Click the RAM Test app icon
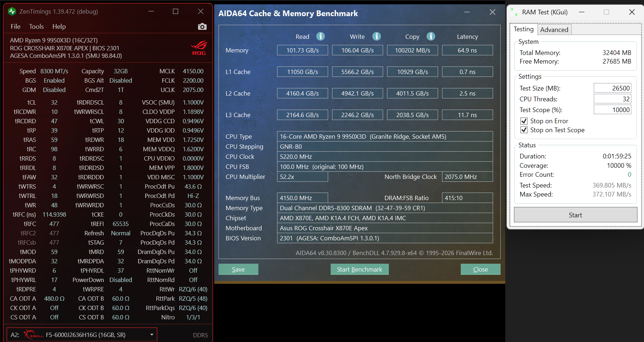Viewport: 644px width, 342px height. pyautogui.click(x=514, y=12)
